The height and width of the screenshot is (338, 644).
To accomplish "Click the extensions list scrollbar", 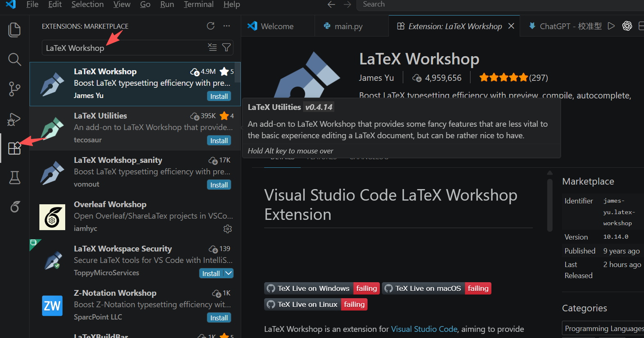I will pyautogui.click(x=238, y=71).
